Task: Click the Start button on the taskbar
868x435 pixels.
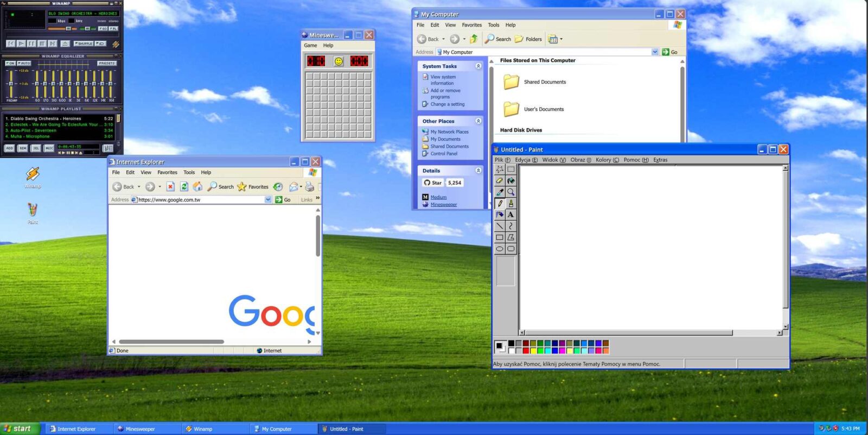Action: click(x=20, y=428)
